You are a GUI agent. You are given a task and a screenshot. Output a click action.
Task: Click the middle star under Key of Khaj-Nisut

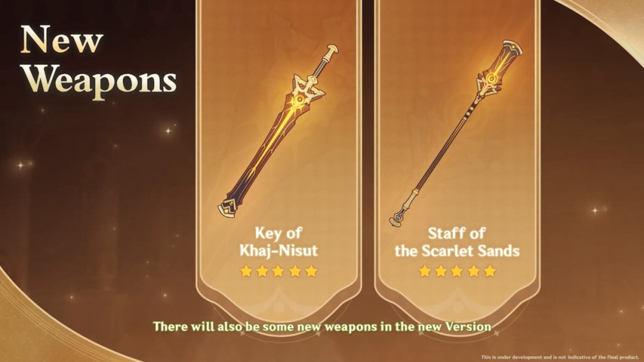[x=279, y=271]
